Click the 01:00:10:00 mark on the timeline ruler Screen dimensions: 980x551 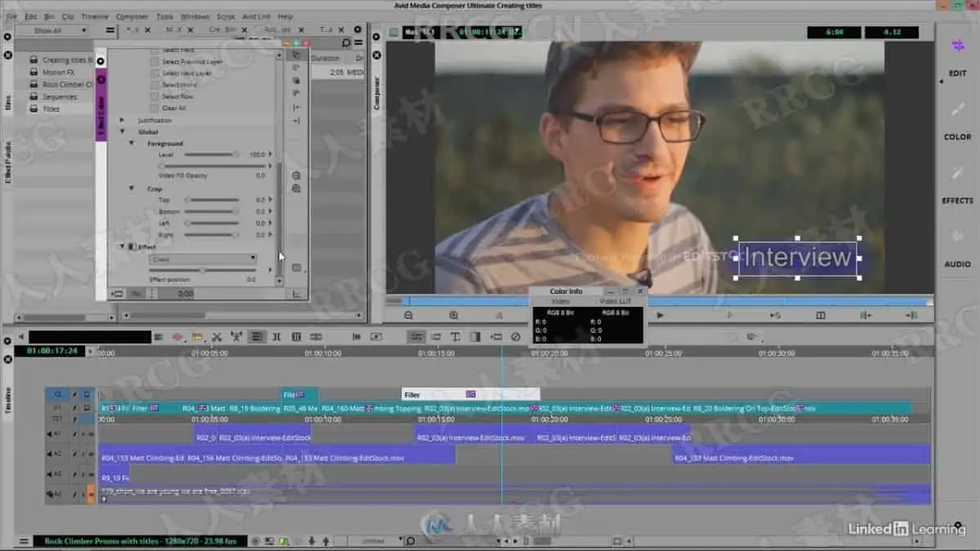click(323, 353)
